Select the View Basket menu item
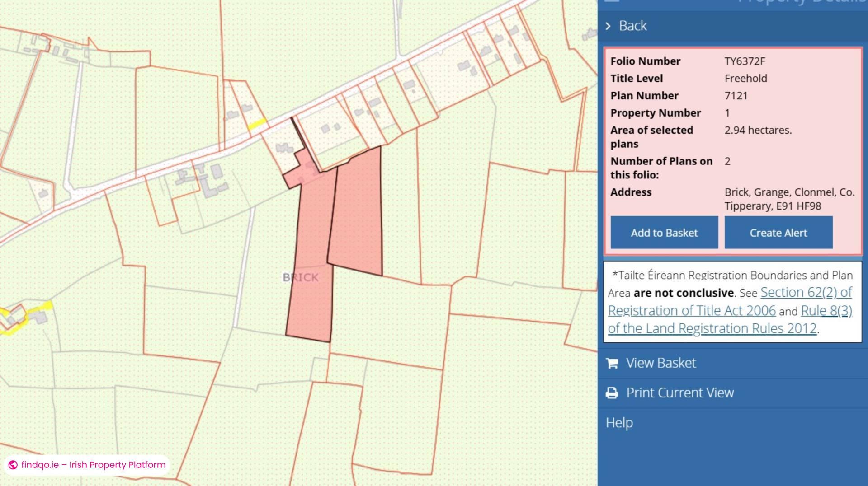 (661, 363)
